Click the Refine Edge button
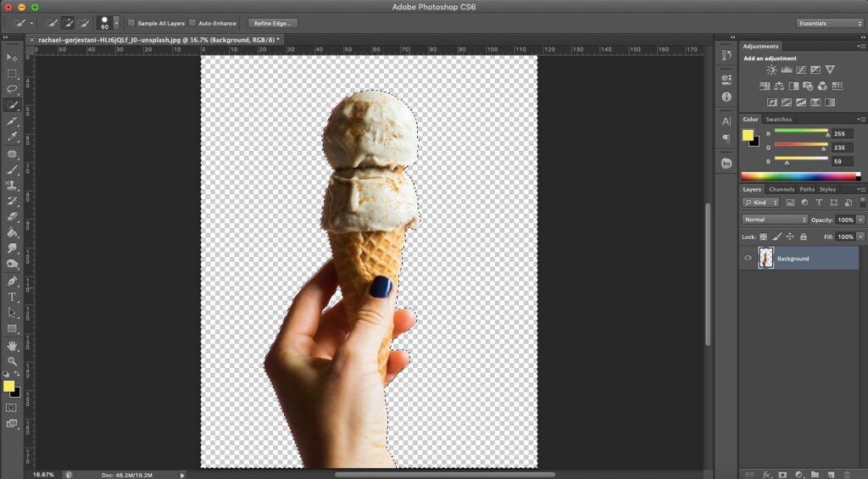Image resolution: width=868 pixels, height=479 pixels. (x=270, y=23)
